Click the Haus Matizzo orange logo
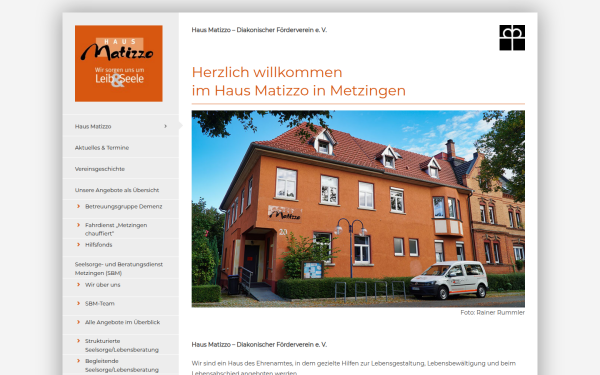 pos(119,64)
